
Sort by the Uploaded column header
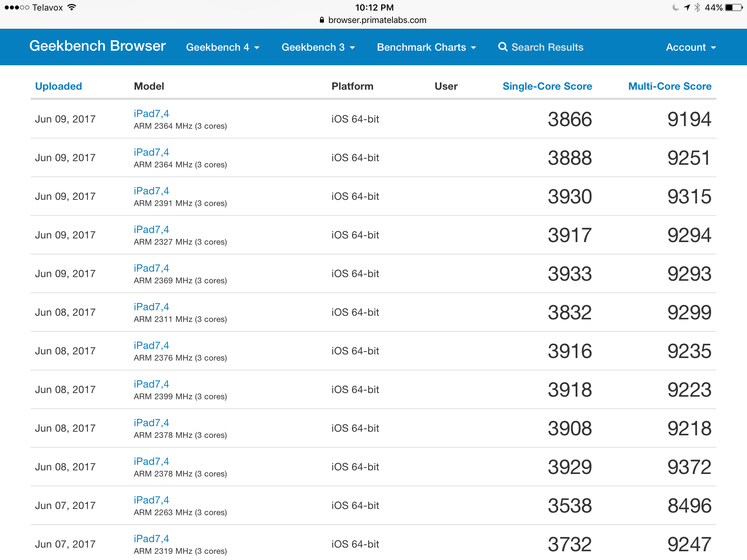coord(58,86)
